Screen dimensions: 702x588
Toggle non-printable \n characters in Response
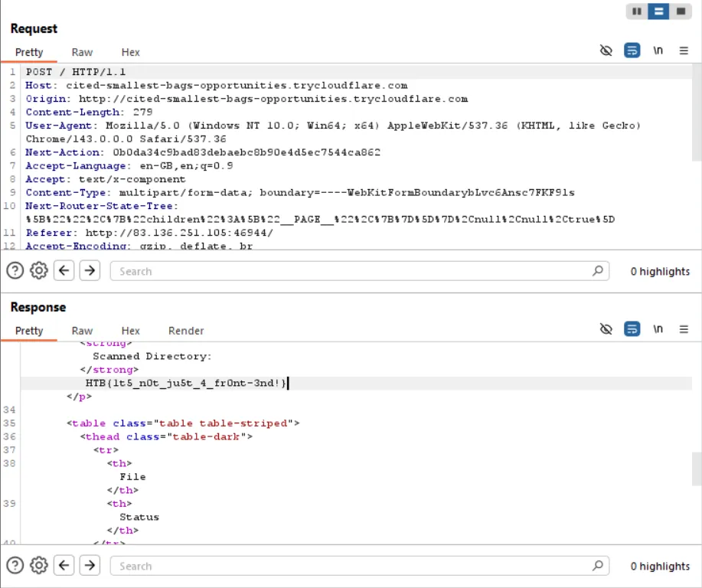click(658, 330)
